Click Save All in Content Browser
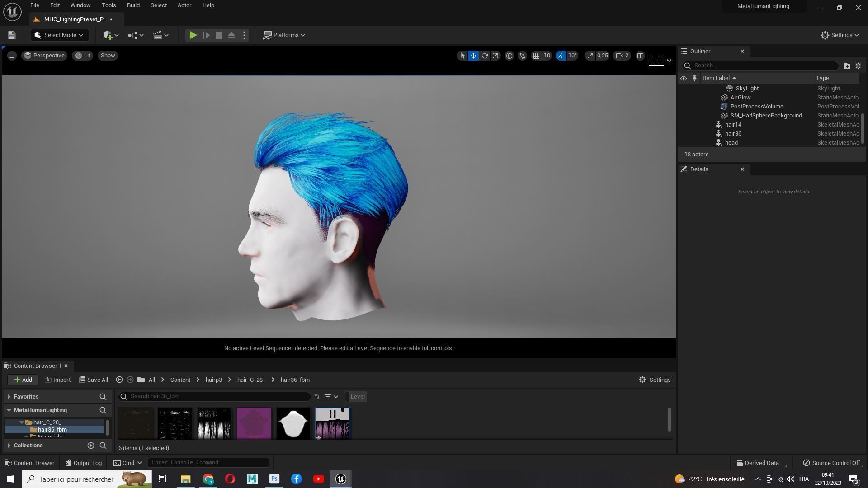Image resolution: width=868 pixels, height=488 pixels. pos(94,380)
